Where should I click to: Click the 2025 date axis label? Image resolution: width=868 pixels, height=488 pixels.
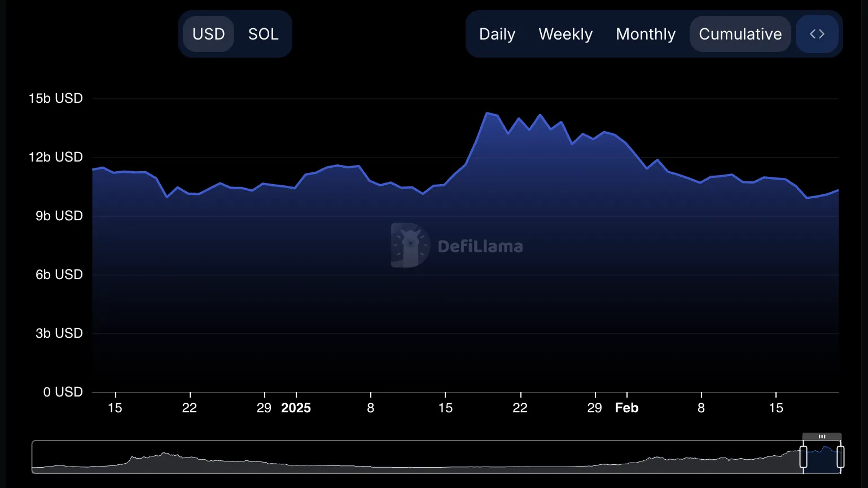point(296,408)
